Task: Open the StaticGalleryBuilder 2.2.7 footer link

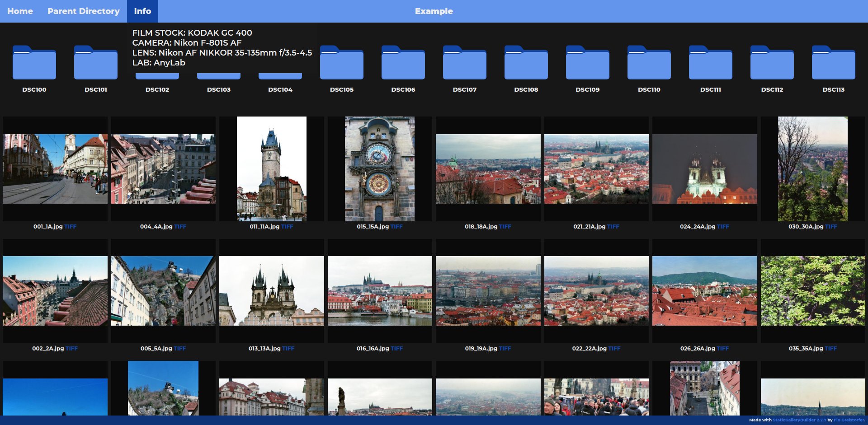Action: click(x=799, y=420)
